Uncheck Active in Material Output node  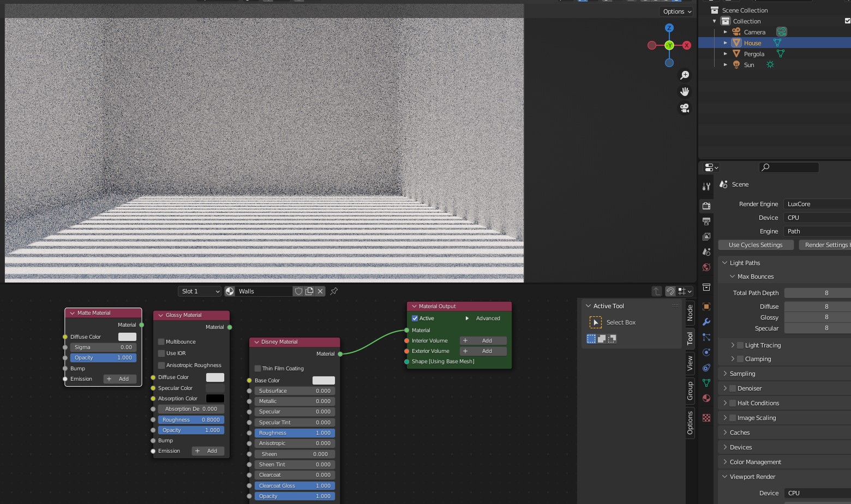pos(415,319)
